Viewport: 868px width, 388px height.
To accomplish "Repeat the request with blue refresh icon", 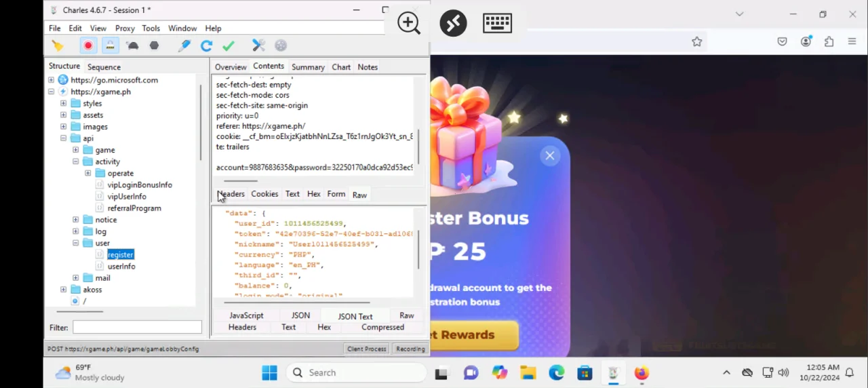I will coord(207,45).
